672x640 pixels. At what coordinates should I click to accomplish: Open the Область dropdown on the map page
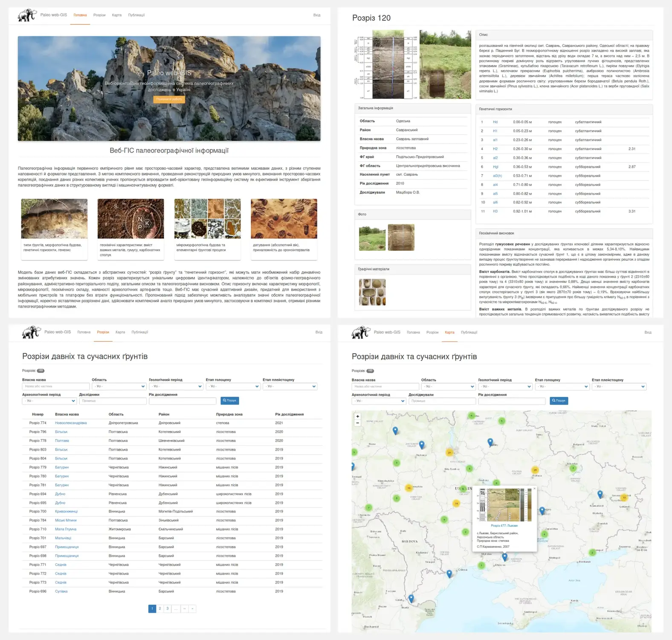(448, 387)
